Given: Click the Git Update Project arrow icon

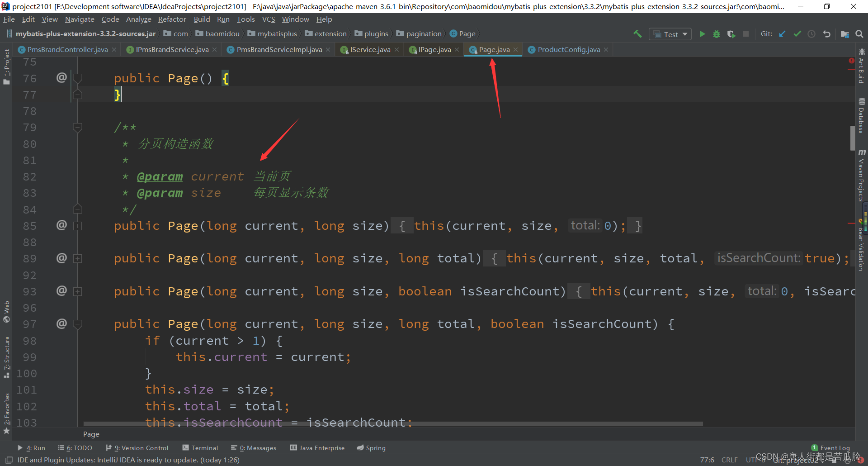Looking at the screenshot, I should [782, 34].
